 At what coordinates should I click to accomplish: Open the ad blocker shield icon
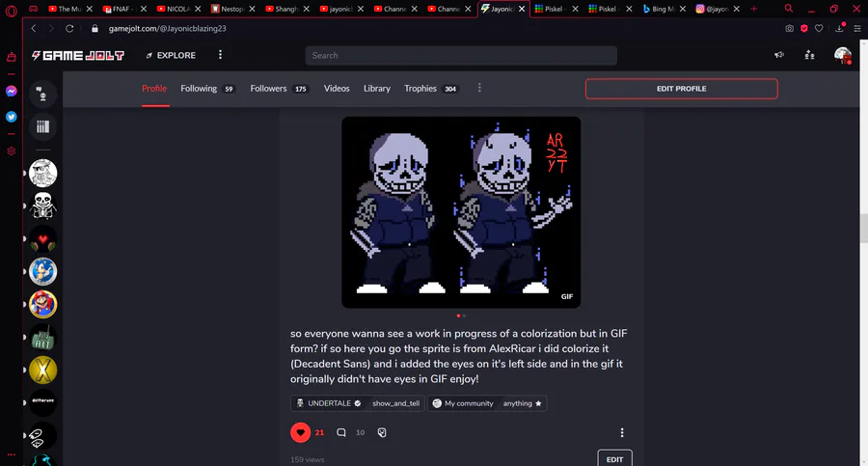[804, 28]
